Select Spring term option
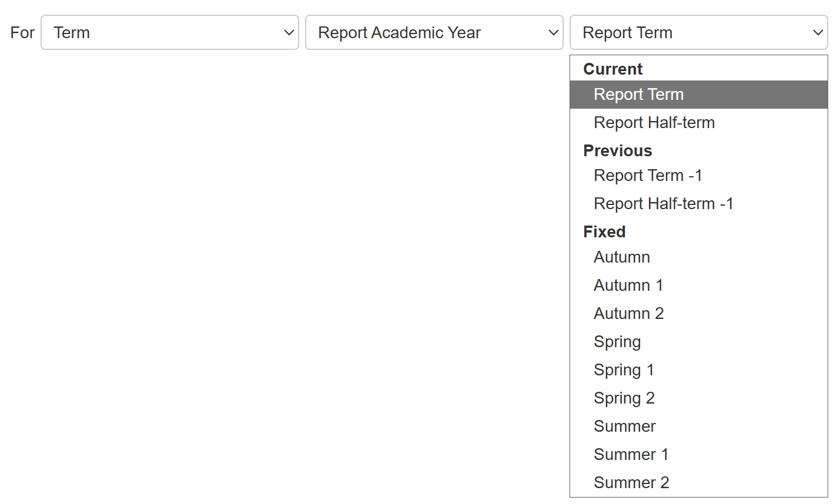837x504 pixels. (x=617, y=342)
